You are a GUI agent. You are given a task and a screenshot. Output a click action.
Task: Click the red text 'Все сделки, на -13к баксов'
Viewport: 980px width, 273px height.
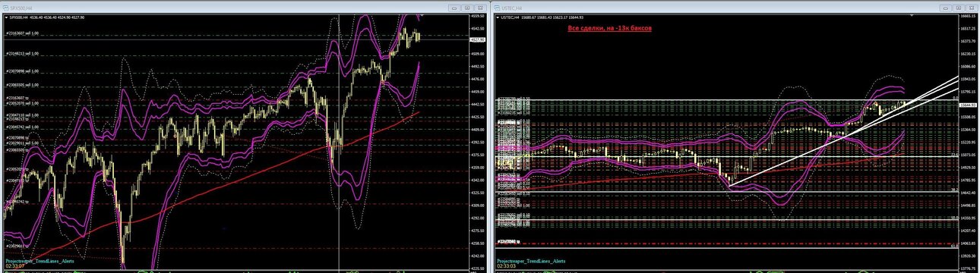click(x=610, y=28)
